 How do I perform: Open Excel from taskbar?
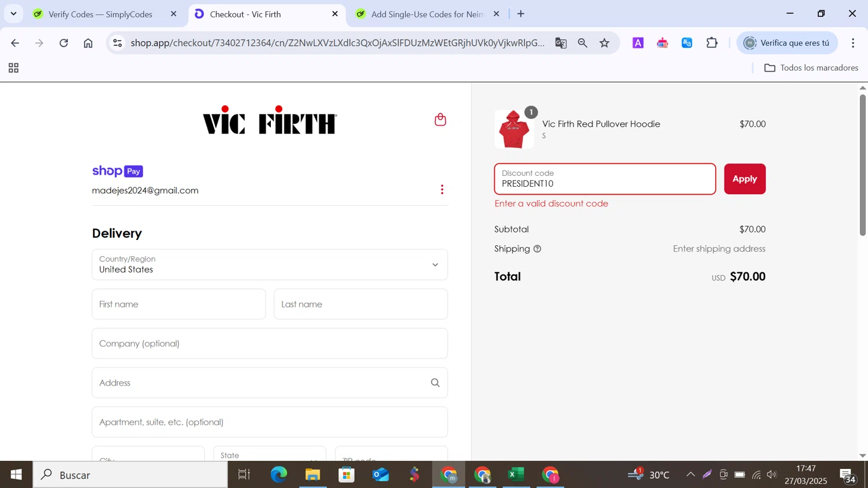point(516,475)
